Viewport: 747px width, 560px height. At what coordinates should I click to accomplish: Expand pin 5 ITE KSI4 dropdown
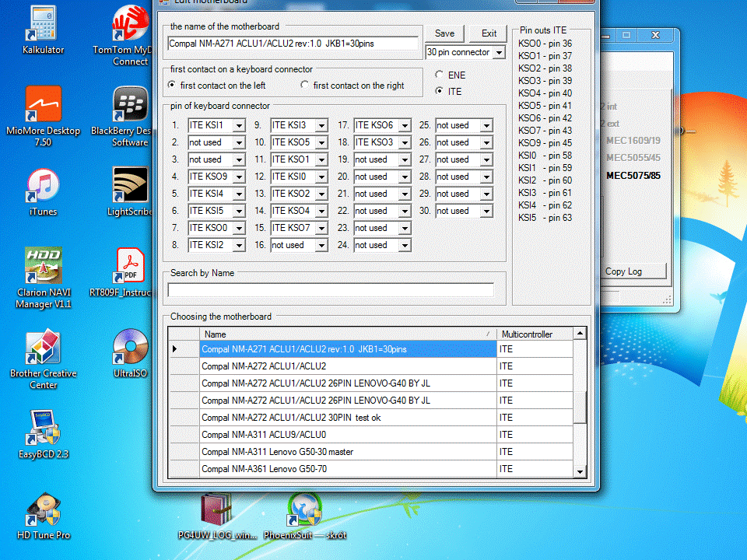tap(239, 194)
